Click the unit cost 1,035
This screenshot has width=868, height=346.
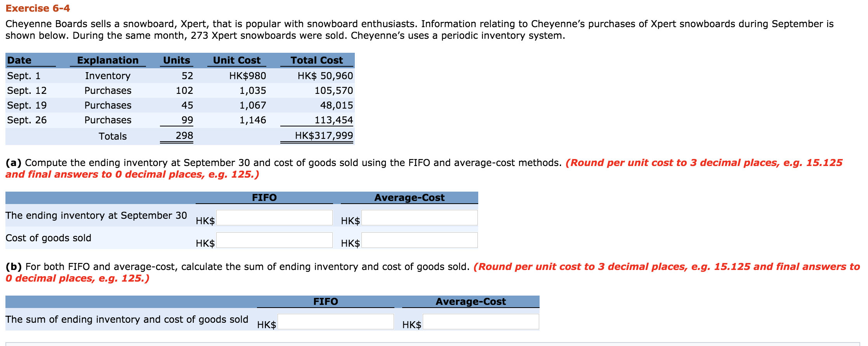[x=253, y=90]
